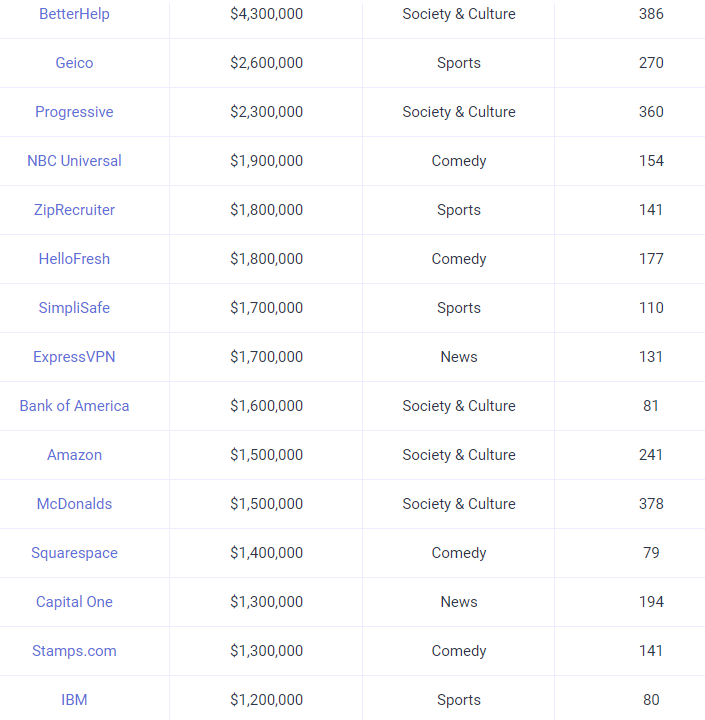Open the BetterHelp advertiser link
This screenshot has height=720, width=705.
(x=74, y=14)
